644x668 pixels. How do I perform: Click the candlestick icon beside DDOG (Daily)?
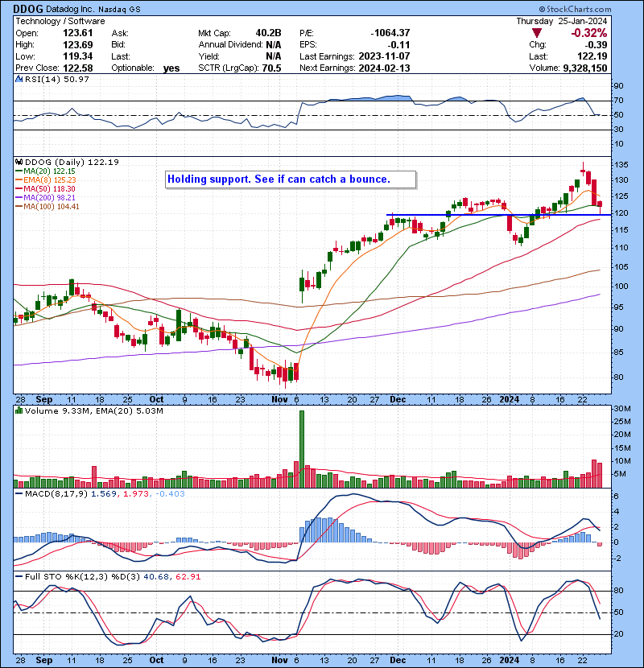(x=19, y=163)
